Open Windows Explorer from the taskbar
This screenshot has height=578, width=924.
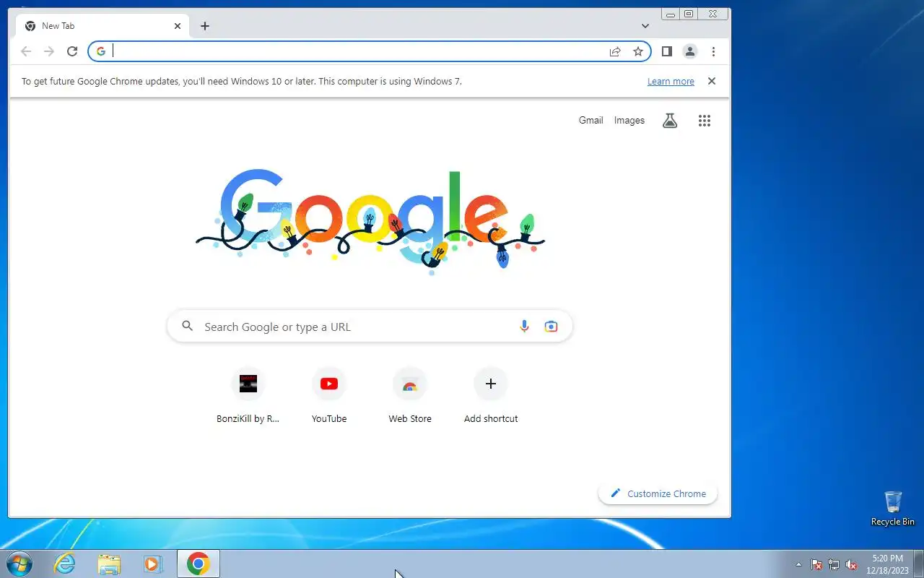point(109,564)
